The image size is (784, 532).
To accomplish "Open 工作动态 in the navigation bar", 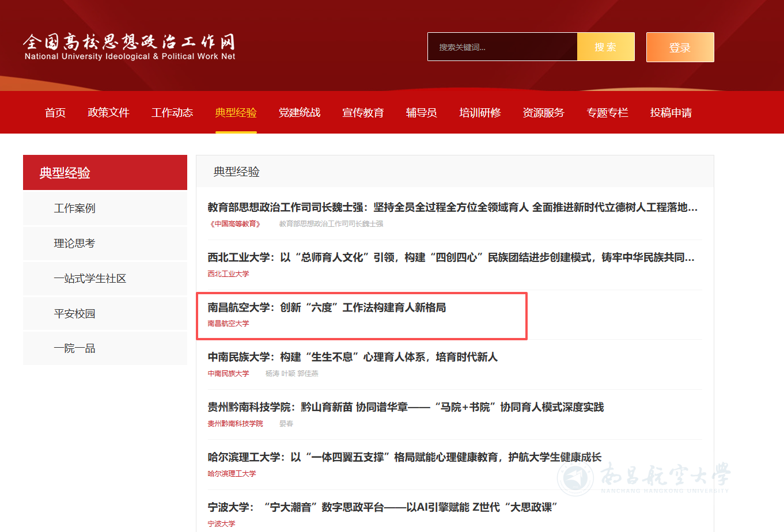I will 172,113.
